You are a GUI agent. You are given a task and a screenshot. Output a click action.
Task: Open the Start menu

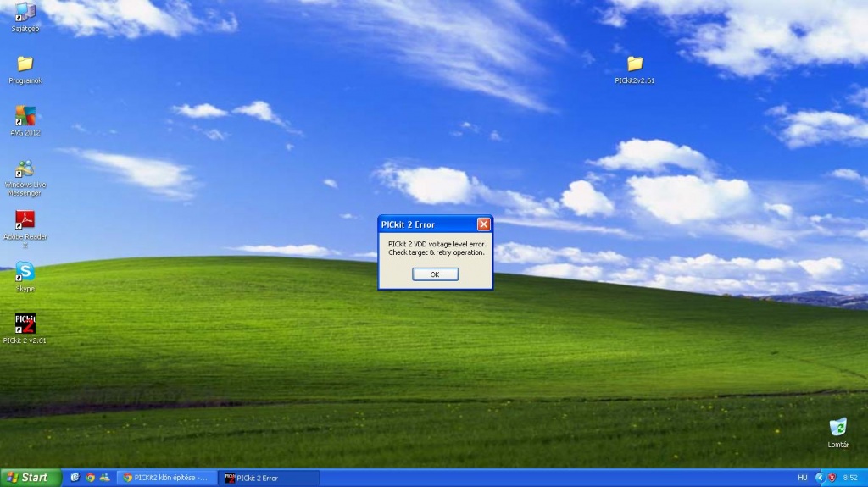point(30,478)
